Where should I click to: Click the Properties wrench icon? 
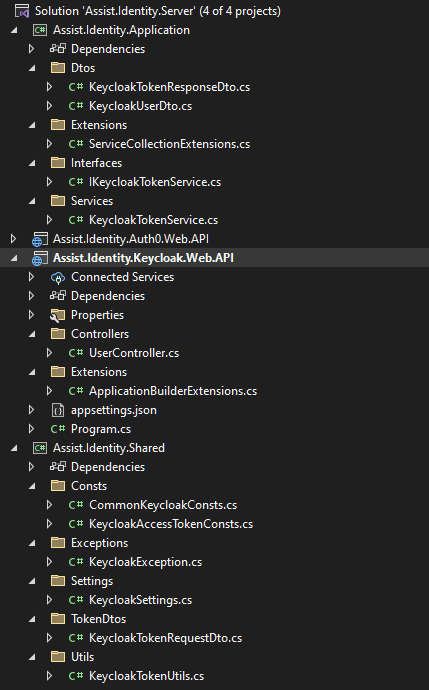pos(58,315)
